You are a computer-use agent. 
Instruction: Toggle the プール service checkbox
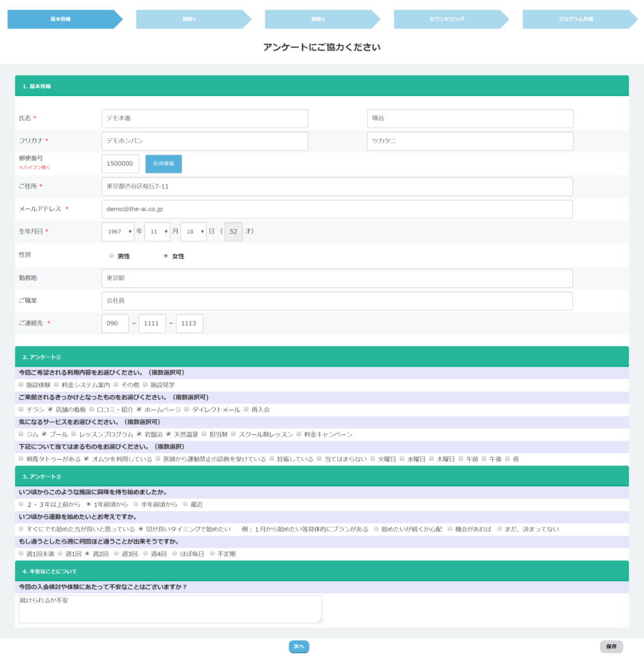(x=45, y=434)
